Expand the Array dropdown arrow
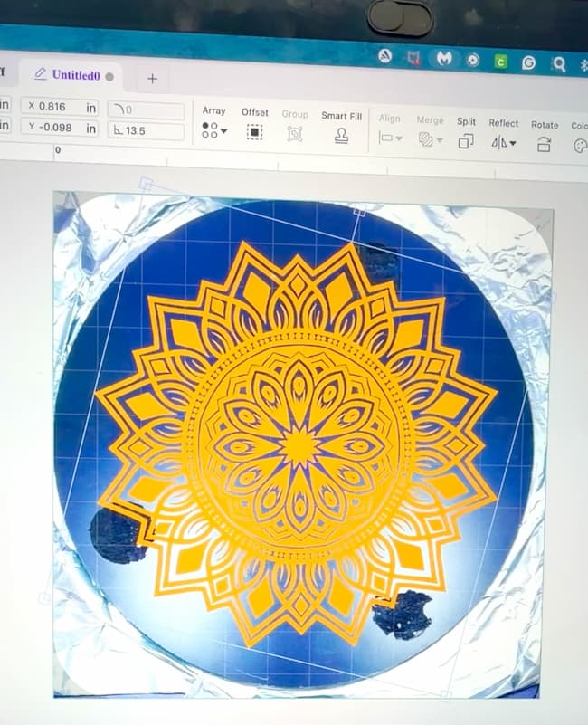This screenshot has width=588, height=725. click(x=224, y=131)
